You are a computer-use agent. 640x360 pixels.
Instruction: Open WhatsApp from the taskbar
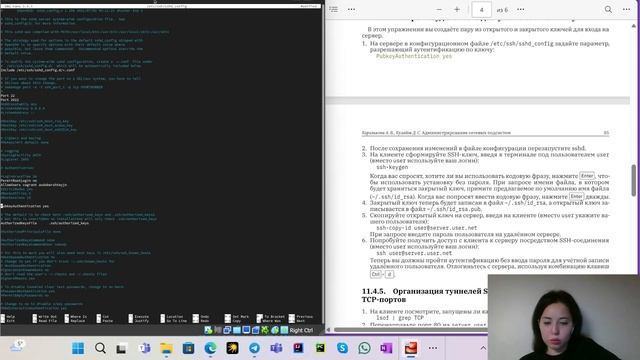pos(364,348)
